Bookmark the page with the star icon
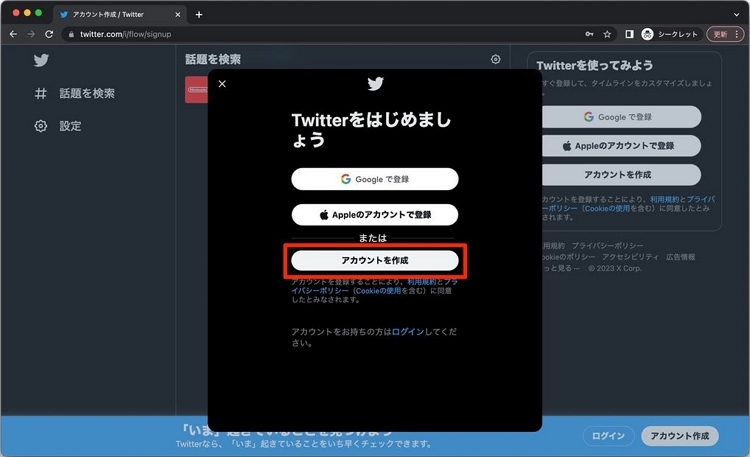The height and width of the screenshot is (457, 750). [607, 34]
